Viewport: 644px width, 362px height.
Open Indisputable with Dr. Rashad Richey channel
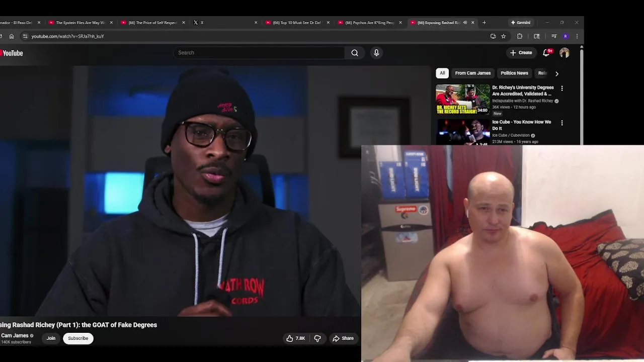(522, 101)
